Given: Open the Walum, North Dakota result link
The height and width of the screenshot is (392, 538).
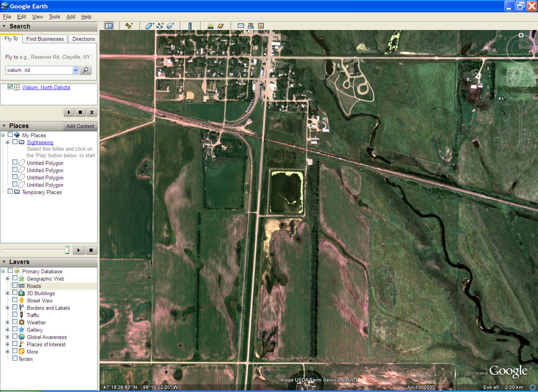Looking at the screenshot, I should point(46,87).
